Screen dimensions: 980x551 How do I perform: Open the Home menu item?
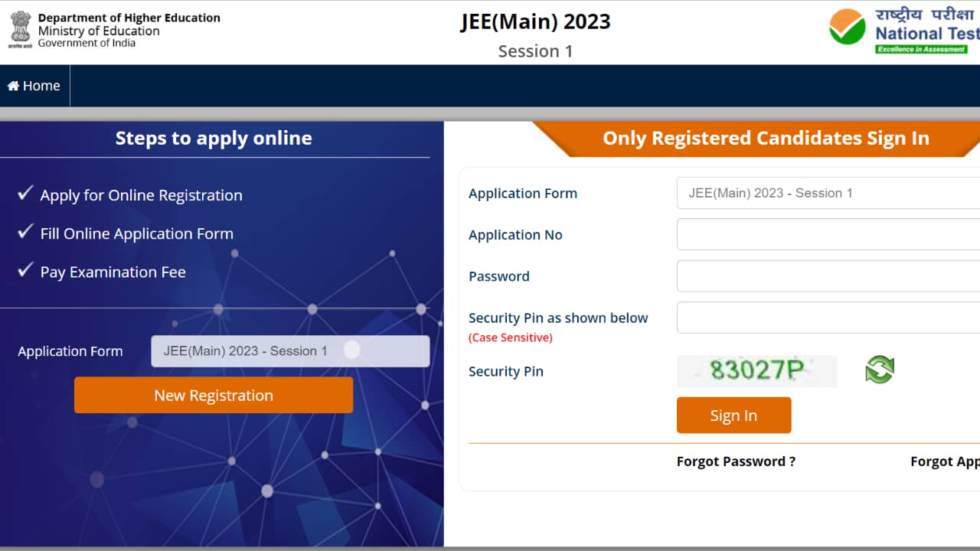click(34, 86)
